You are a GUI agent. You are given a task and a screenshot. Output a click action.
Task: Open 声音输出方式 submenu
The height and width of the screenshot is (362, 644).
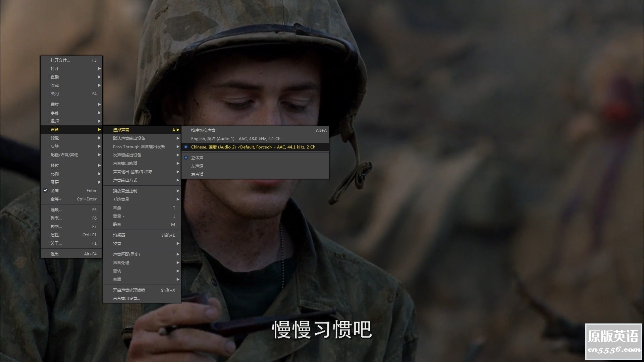pyautogui.click(x=142, y=180)
